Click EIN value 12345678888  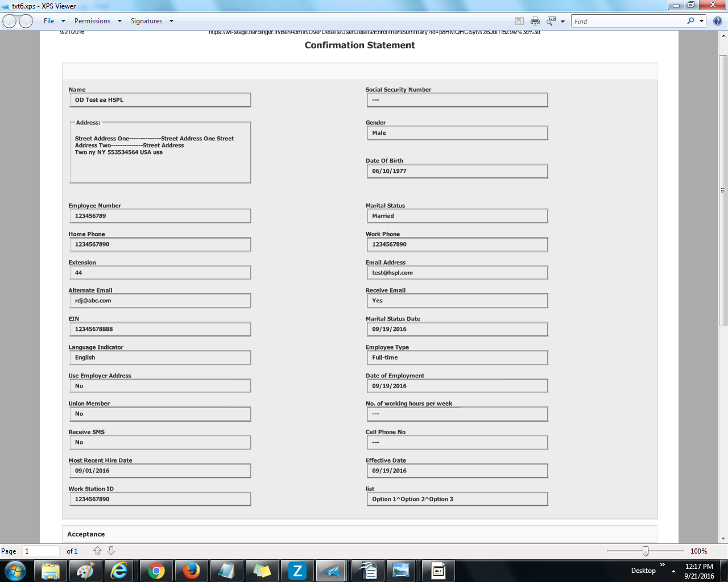pos(160,329)
